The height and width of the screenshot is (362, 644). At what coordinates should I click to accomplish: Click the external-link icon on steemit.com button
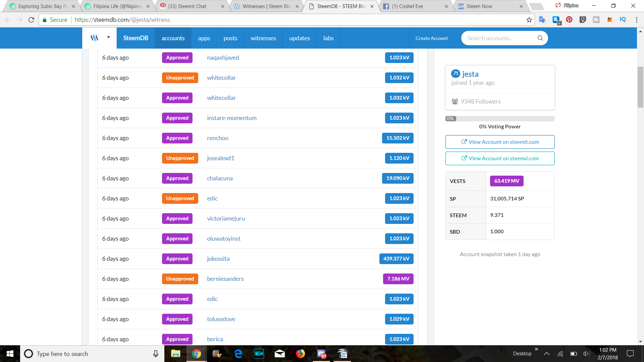point(464,142)
